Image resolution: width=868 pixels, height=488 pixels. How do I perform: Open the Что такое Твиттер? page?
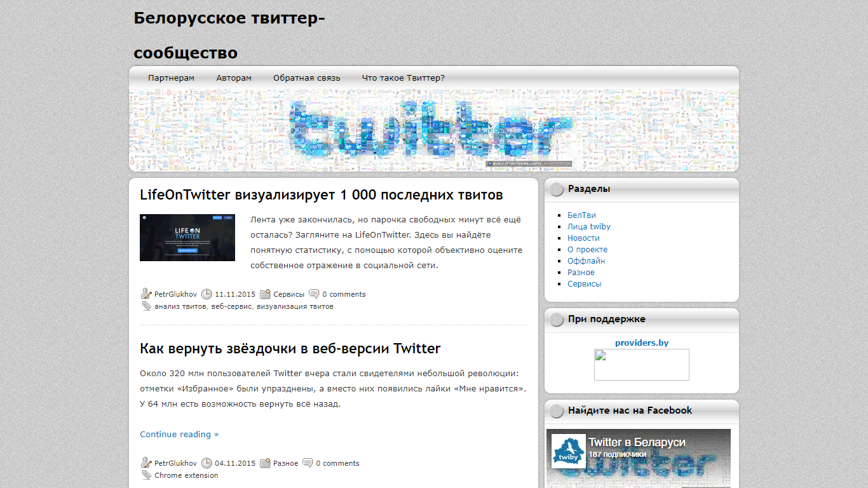403,78
